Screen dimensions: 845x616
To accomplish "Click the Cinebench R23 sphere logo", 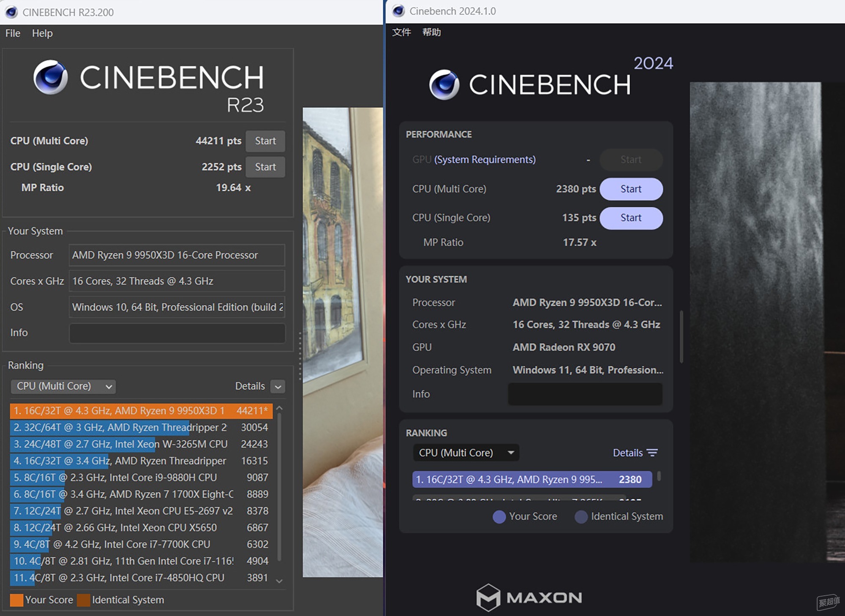I will (51, 77).
